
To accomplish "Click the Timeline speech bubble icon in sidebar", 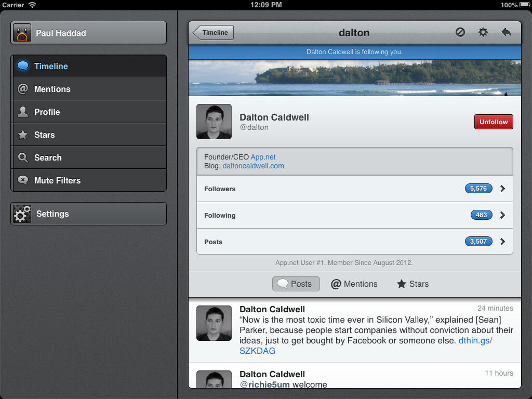I will [23, 66].
